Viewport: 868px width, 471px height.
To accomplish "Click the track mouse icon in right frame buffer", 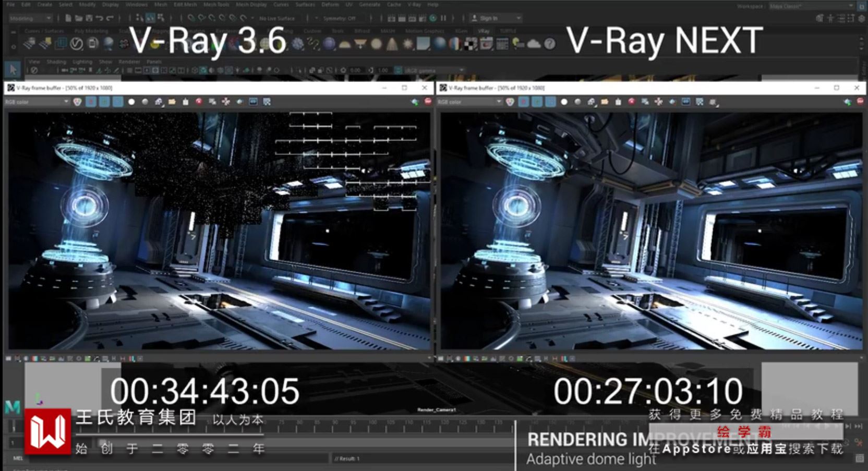I will (658, 102).
